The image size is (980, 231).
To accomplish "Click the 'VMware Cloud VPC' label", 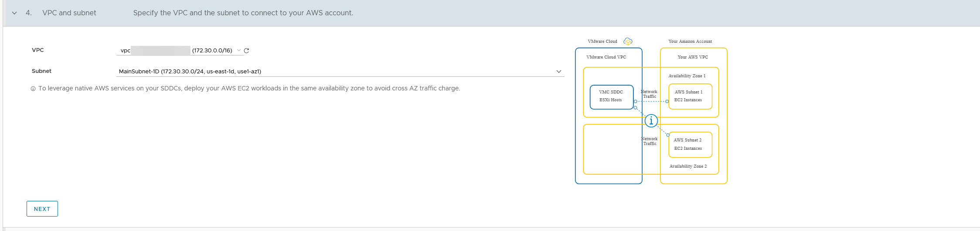I will (x=606, y=57).
